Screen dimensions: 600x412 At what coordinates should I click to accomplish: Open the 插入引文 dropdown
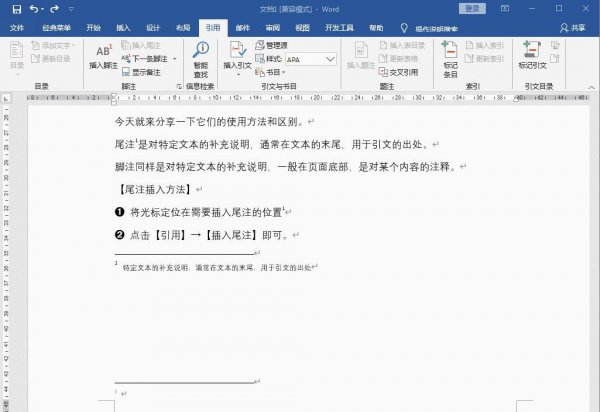238,58
